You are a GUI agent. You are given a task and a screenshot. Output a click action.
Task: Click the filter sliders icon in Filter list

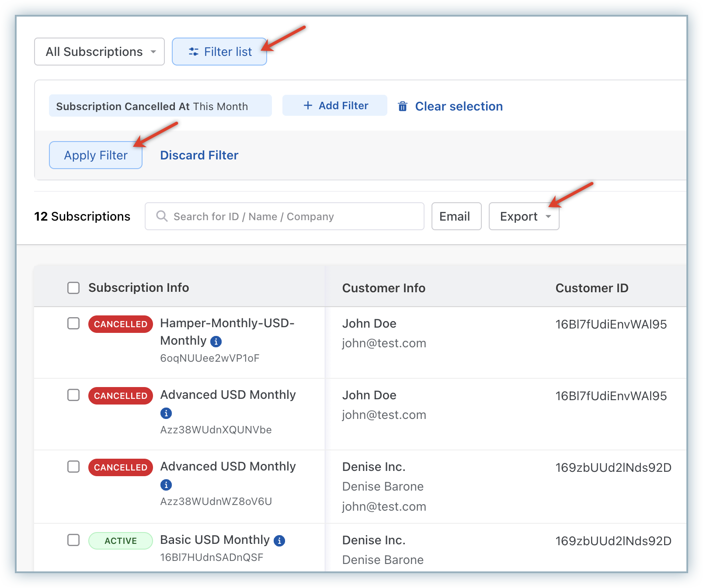click(x=193, y=52)
